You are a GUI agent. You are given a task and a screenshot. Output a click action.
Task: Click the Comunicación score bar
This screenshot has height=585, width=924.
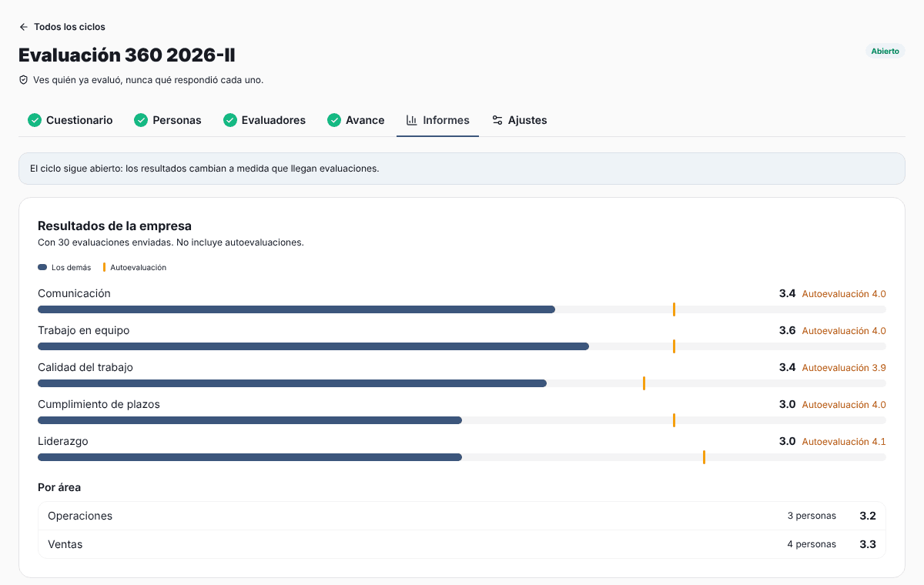462,309
